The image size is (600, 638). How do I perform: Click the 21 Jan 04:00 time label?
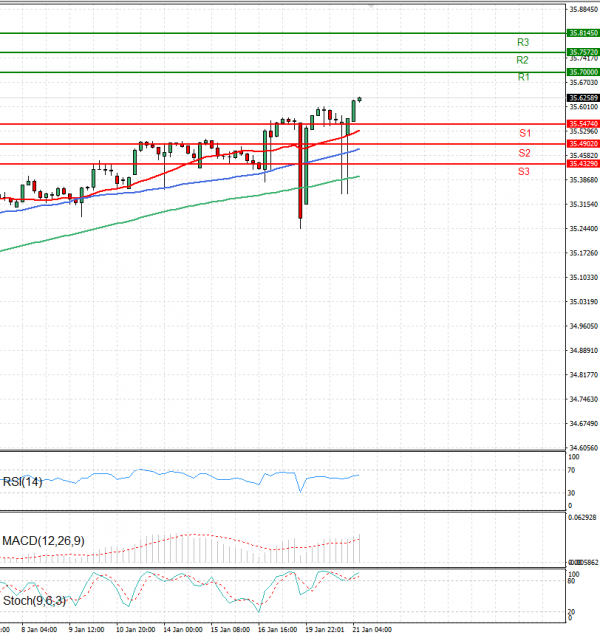click(x=372, y=629)
